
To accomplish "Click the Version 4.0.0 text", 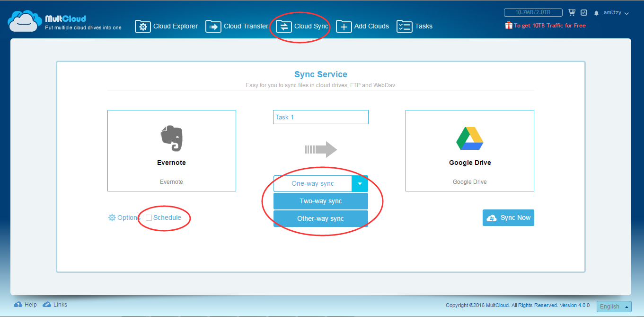I will [x=574, y=306].
